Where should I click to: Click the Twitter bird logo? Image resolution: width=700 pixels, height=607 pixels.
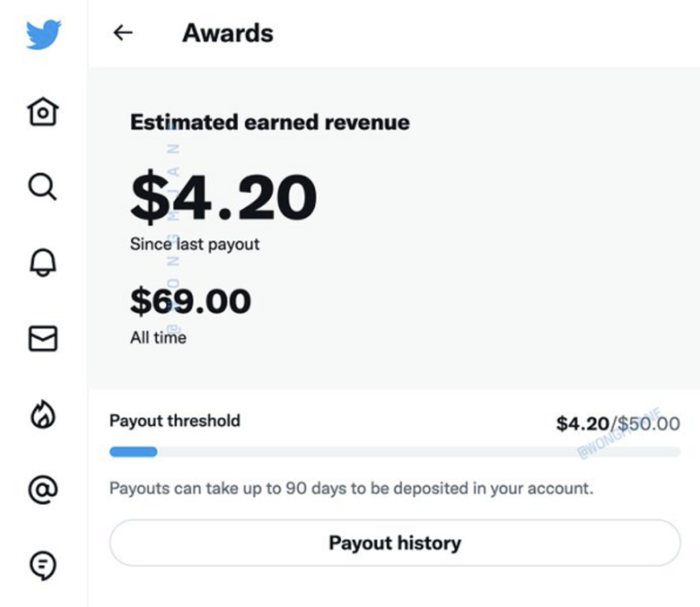coord(43,35)
